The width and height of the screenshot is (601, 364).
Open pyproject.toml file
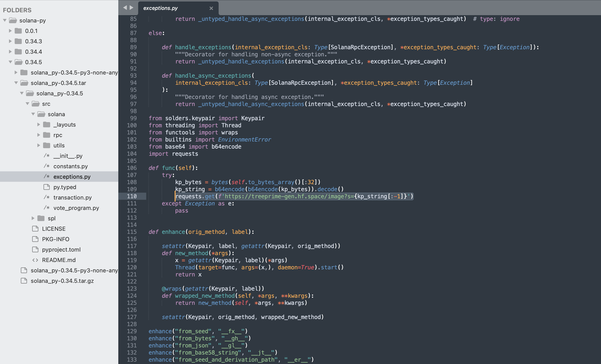click(x=61, y=250)
